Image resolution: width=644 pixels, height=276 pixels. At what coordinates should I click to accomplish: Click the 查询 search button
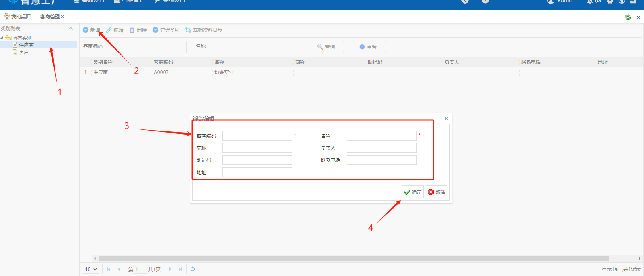(x=326, y=47)
